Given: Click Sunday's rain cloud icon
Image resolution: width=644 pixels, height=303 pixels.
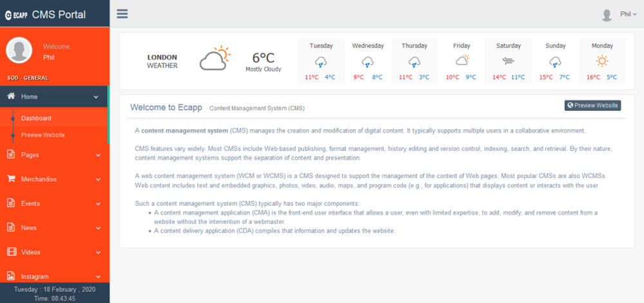Looking at the screenshot, I should tap(555, 62).
